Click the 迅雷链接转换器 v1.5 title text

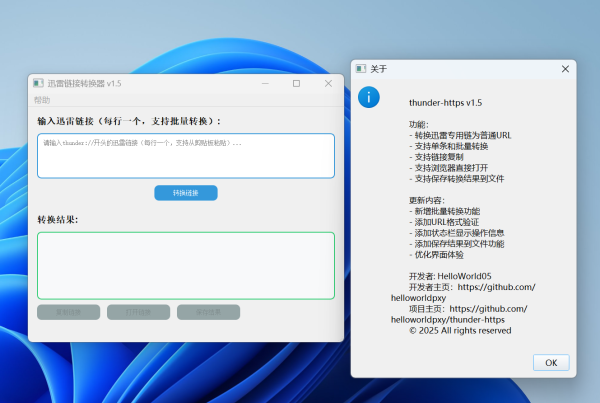(84, 83)
